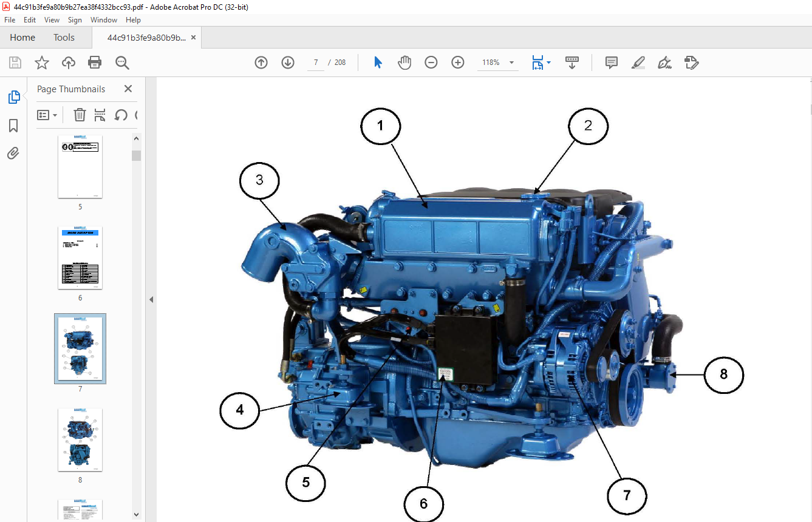Viewport: 812px width, 522px height.
Task: Add the file to favorites with the star icon
Action: (42, 63)
